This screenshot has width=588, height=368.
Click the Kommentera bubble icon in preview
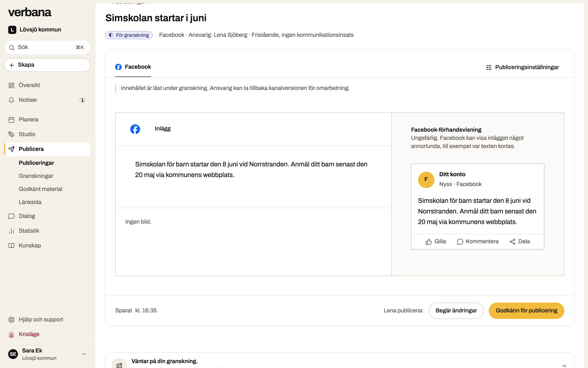pyautogui.click(x=460, y=242)
